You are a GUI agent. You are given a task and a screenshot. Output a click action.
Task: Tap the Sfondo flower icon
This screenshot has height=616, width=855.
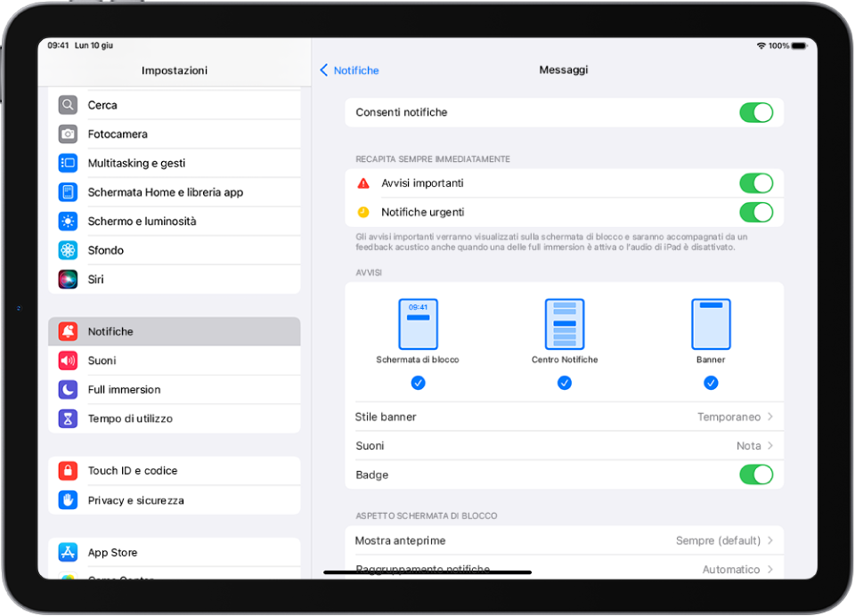68,249
